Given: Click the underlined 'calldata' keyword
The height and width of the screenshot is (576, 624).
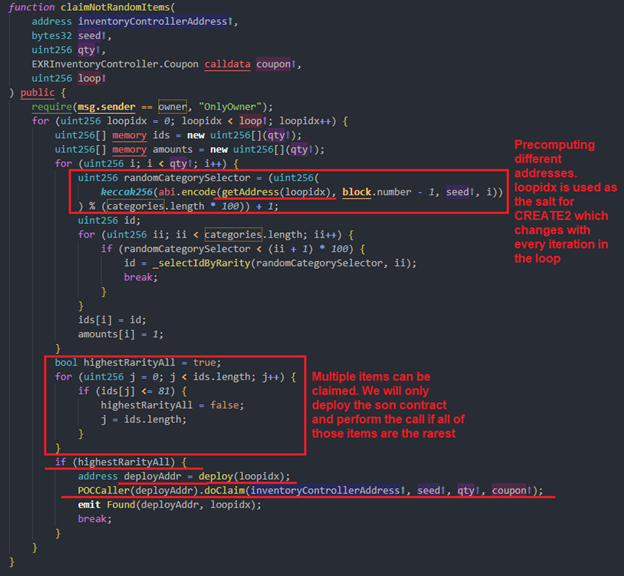Looking at the screenshot, I should (x=227, y=64).
